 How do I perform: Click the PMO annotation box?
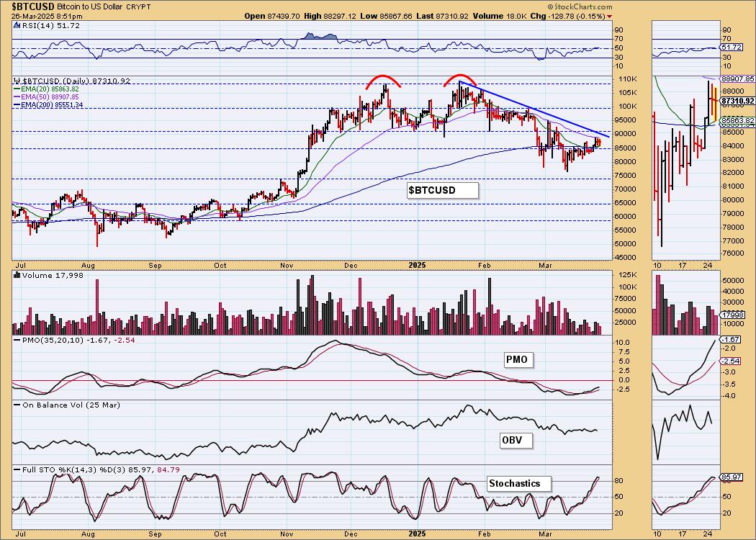518,360
